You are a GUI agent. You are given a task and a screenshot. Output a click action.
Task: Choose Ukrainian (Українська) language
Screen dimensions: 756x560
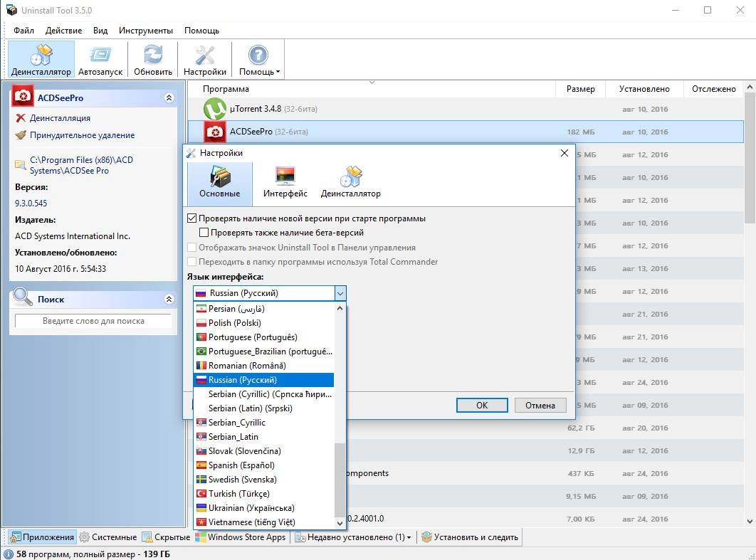tap(263, 507)
